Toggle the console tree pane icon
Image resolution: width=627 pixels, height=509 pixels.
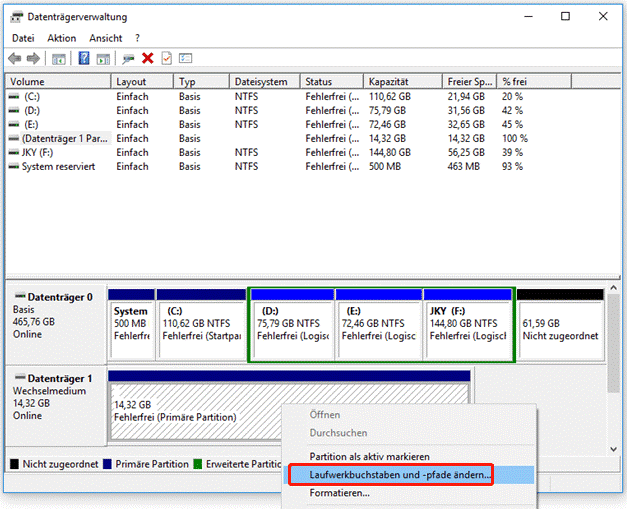[x=59, y=59]
